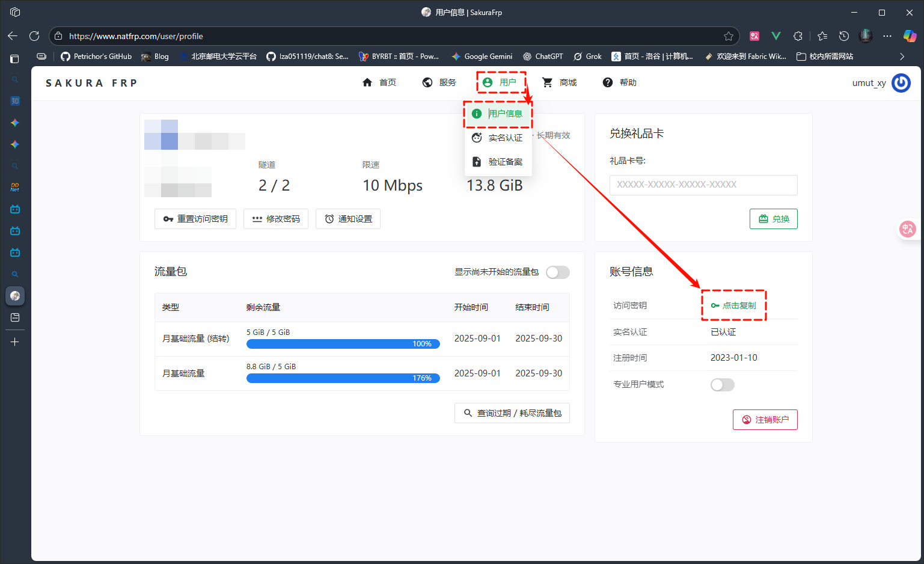Image resolution: width=924 pixels, height=564 pixels.
Task: Click the browser address bar URL
Action: [x=136, y=36]
